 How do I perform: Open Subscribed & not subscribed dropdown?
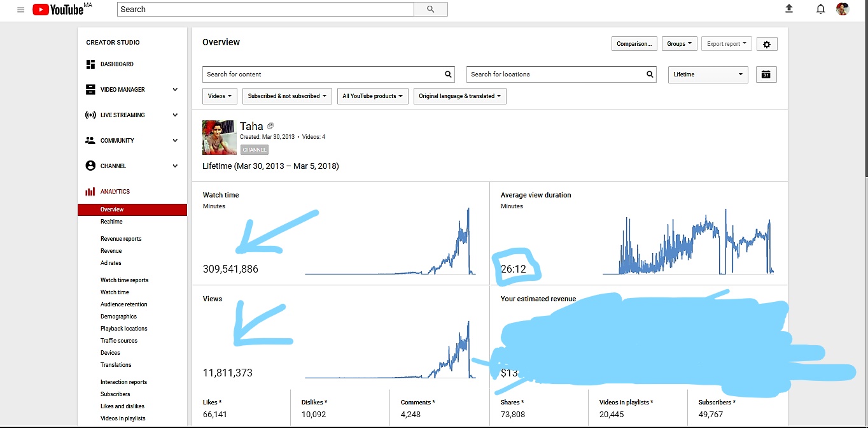coord(287,96)
